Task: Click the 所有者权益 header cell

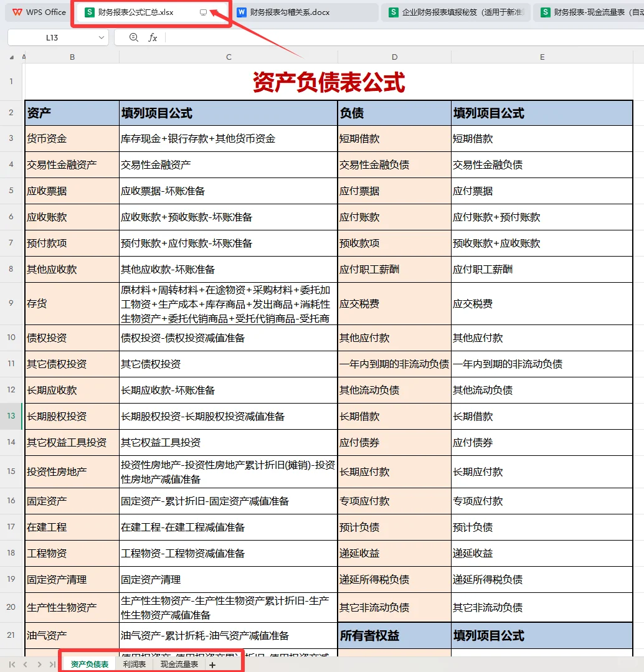Action: point(394,636)
